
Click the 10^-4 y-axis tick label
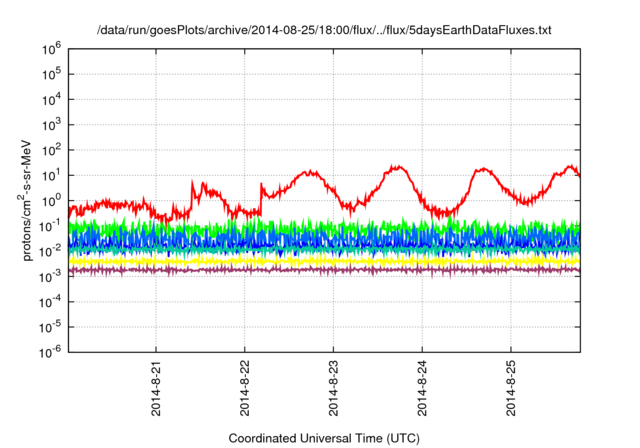click(x=50, y=302)
